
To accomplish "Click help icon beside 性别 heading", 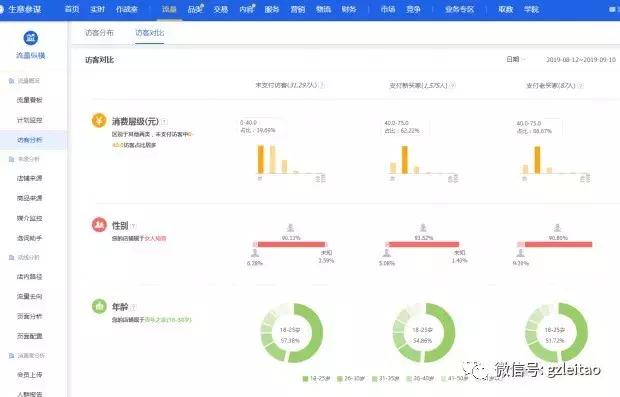I will point(134,226).
